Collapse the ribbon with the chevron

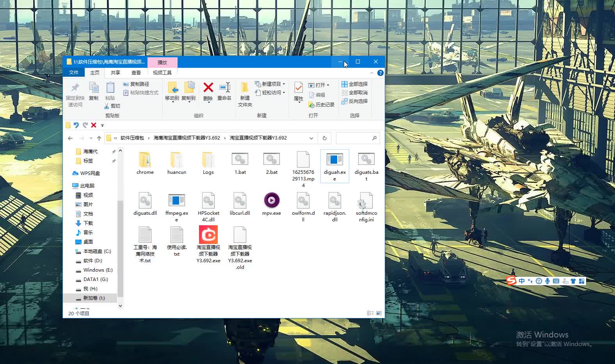(x=371, y=73)
